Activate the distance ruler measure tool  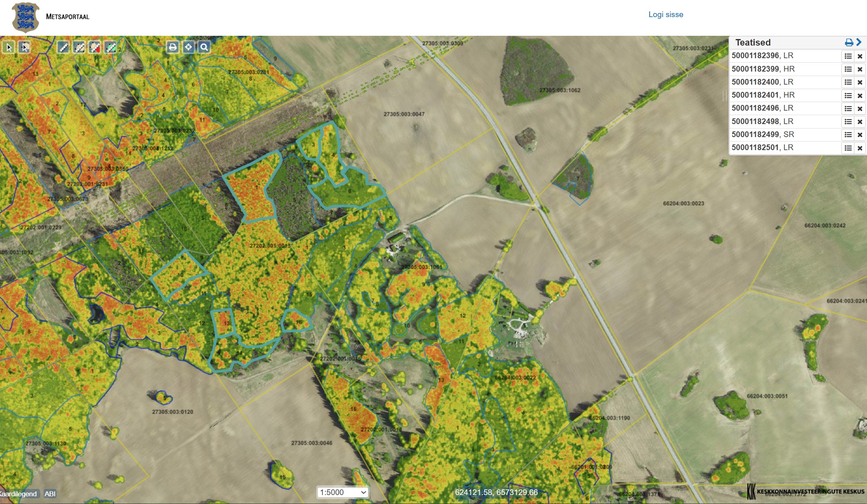pyautogui.click(x=63, y=48)
